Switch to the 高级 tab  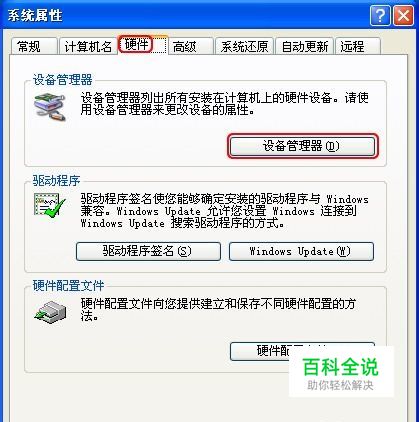tap(190, 46)
